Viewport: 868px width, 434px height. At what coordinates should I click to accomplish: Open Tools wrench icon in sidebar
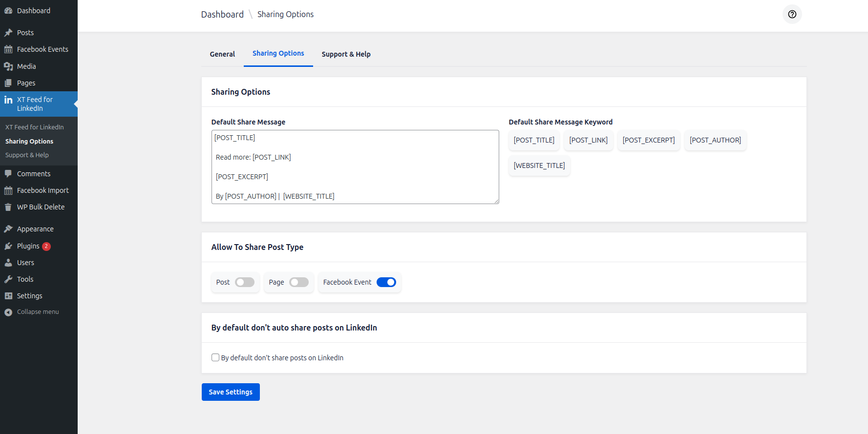(8, 279)
